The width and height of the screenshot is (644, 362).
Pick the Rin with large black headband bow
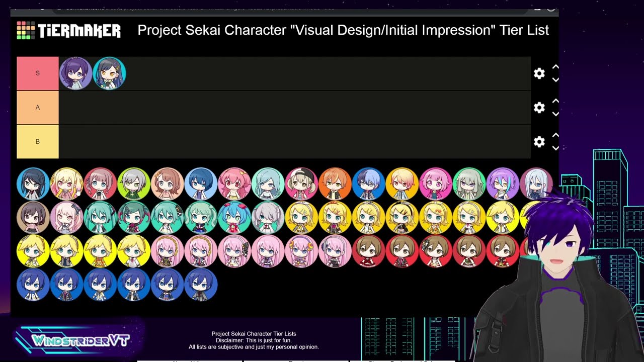pos(402,218)
